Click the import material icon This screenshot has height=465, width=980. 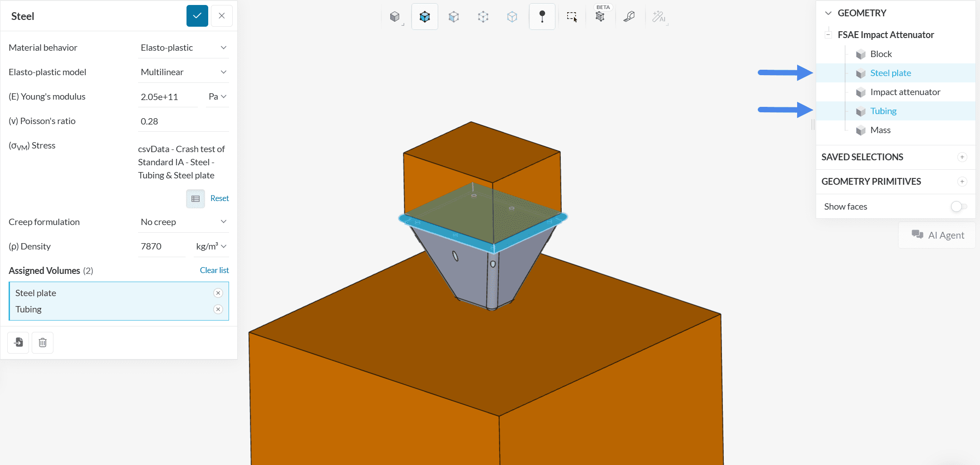pos(19,343)
